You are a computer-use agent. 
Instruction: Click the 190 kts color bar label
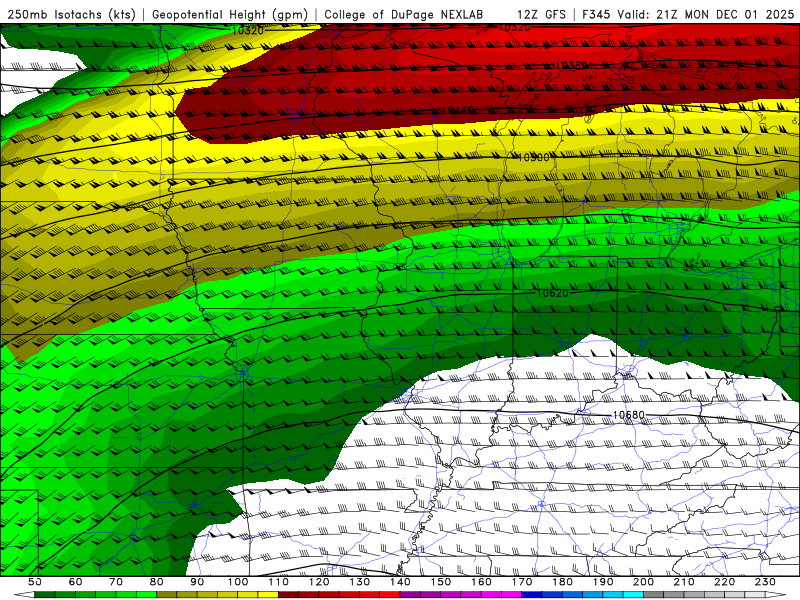click(x=603, y=582)
